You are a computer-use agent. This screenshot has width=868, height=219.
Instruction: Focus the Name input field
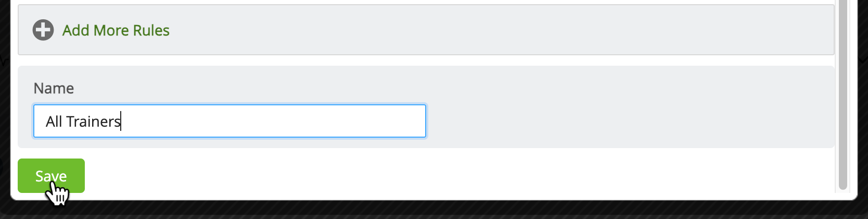coord(229,121)
